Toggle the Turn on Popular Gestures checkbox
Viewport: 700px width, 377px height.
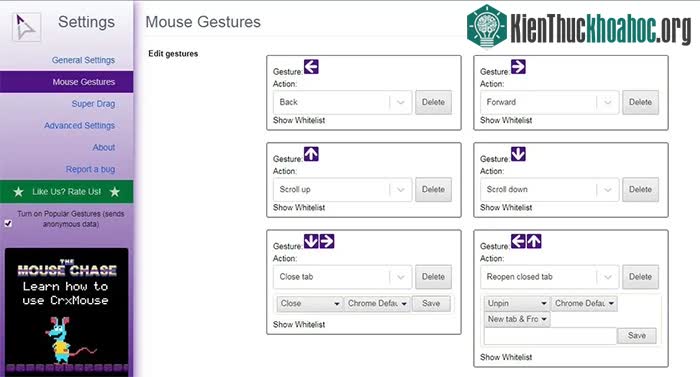8,223
